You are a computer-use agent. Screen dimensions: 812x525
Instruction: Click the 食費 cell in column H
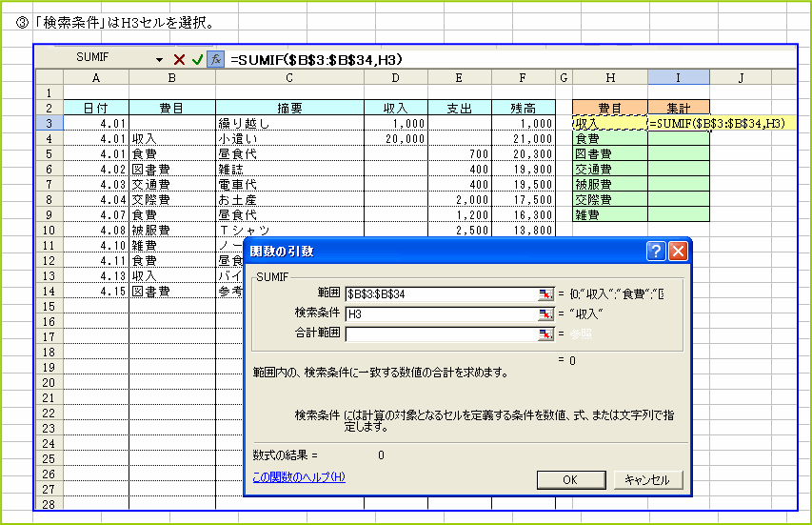(x=609, y=138)
